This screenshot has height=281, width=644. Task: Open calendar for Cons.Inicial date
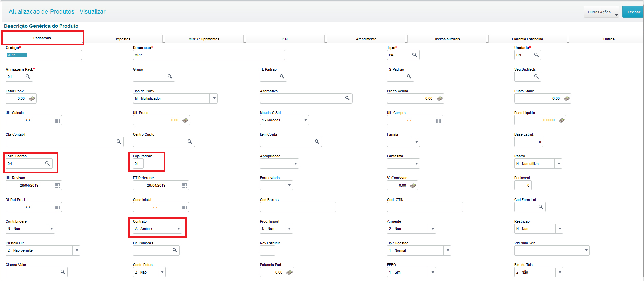(x=184, y=207)
